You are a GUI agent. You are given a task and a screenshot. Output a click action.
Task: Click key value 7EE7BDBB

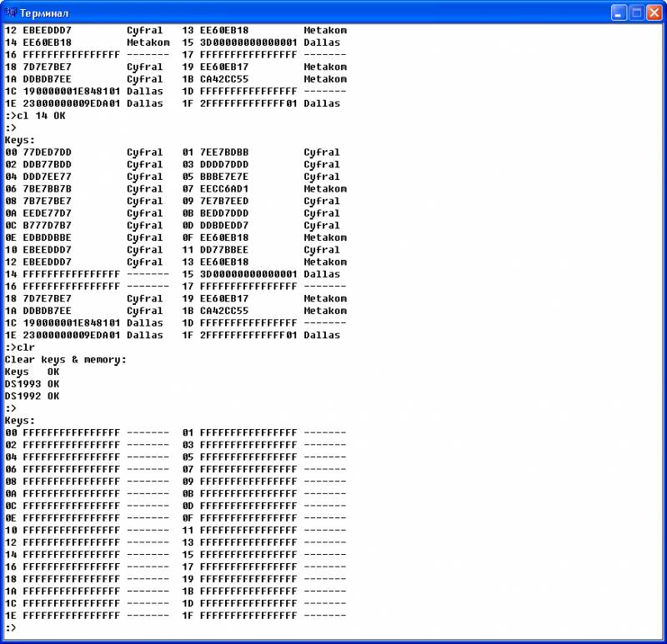tap(224, 152)
